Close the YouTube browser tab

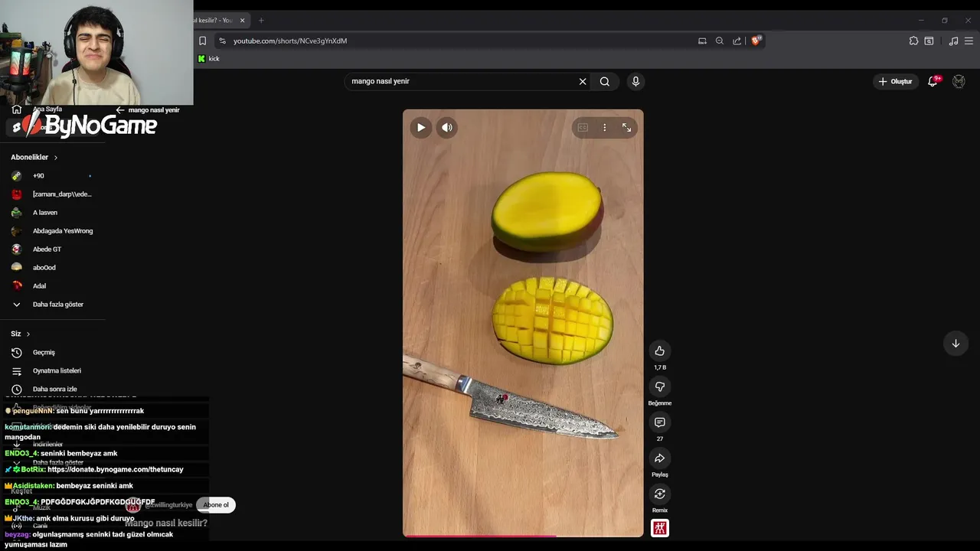click(243, 20)
